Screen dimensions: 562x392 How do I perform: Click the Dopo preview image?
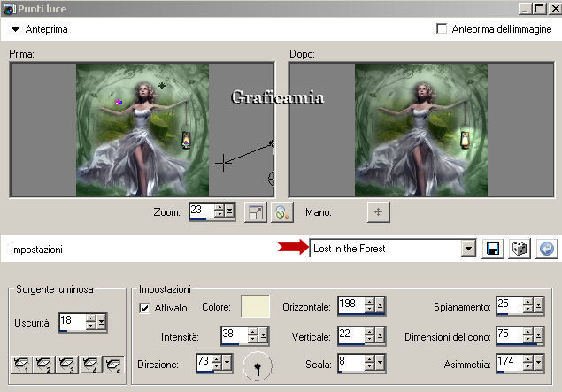[x=421, y=130]
